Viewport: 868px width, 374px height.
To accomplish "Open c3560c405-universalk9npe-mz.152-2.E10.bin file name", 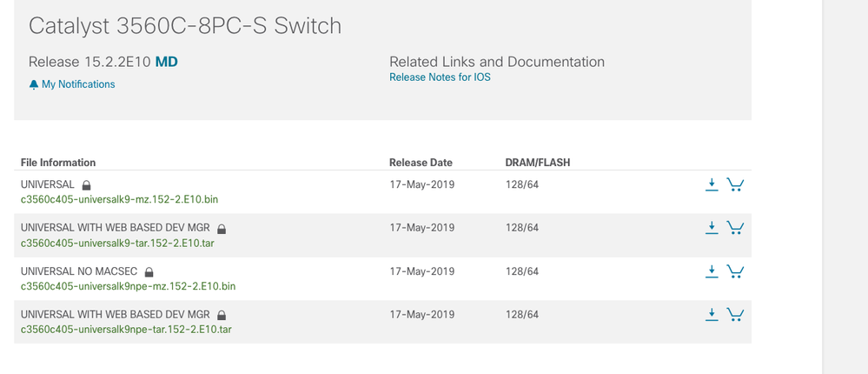I will point(128,286).
